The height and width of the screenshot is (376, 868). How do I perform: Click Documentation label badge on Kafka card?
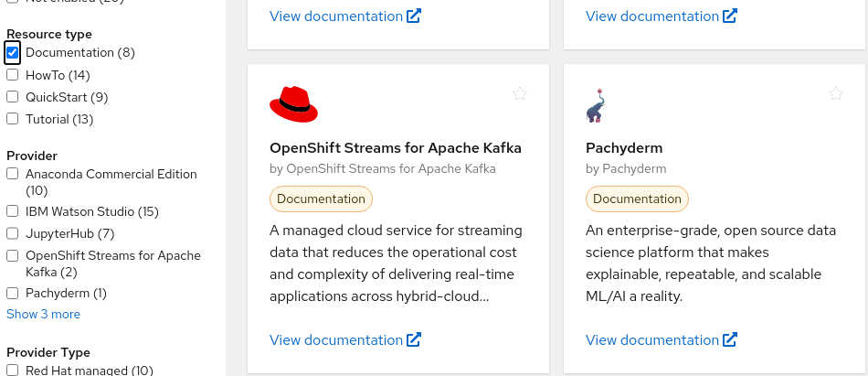(321, 199)
